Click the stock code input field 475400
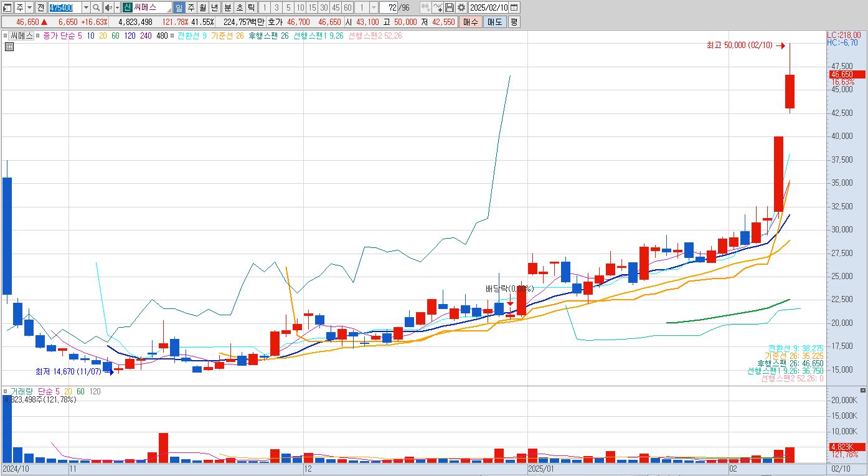The width and height of the screenshot is (868, 476). tap(65, 7)
